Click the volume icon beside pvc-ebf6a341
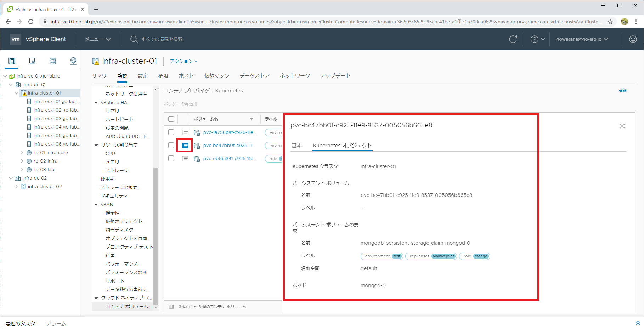This screenshot has height=329, width=644. 197,159
